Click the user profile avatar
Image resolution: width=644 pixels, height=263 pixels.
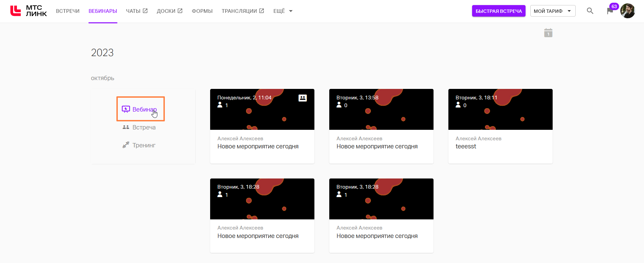pyautogui.click(x=628, y=11)
